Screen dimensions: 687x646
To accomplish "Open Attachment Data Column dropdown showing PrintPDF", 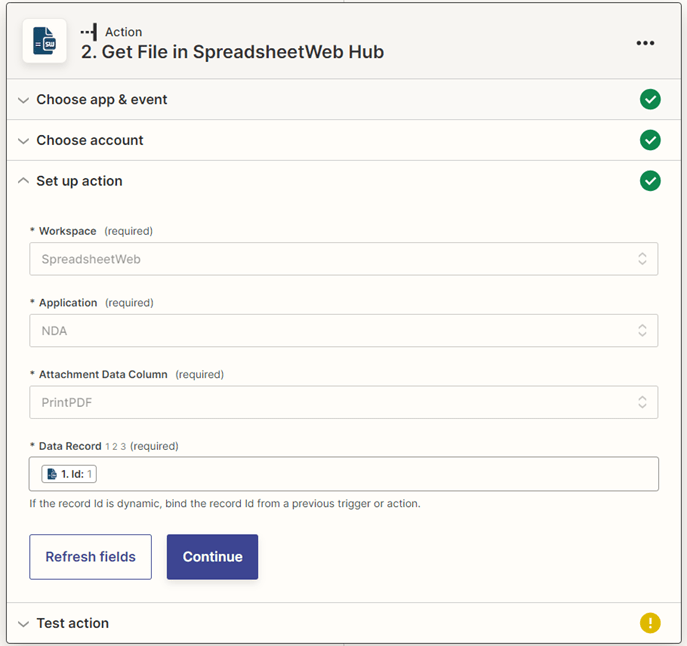I will 344,402.
